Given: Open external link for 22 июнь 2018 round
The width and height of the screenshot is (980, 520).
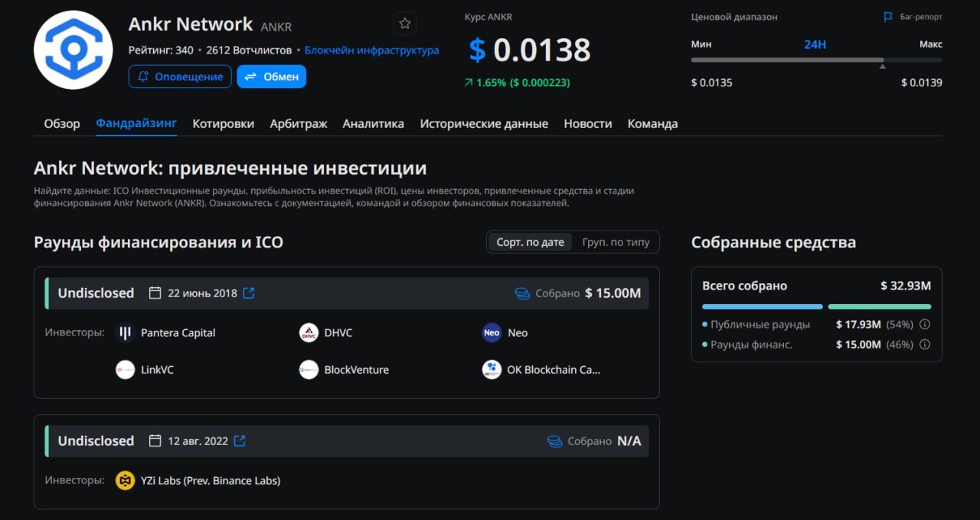Looking at the screenshot, I should [249, 293].
